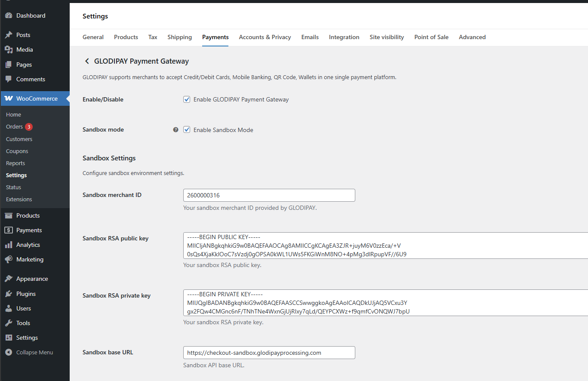Click the 'Sandbox RSA private key' field label
Image resolution: width=588 pixels, height=381 pixels.
pyautogui.click(x=117, y=295)
